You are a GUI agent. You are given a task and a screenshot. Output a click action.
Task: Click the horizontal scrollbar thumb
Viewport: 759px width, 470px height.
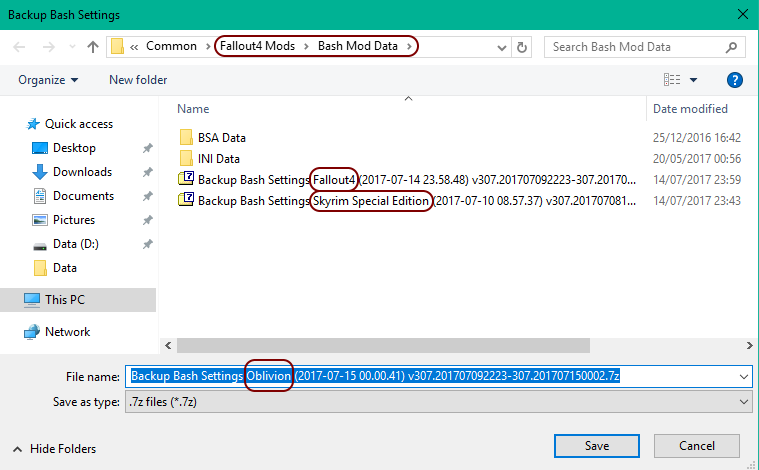click(383, 346)
